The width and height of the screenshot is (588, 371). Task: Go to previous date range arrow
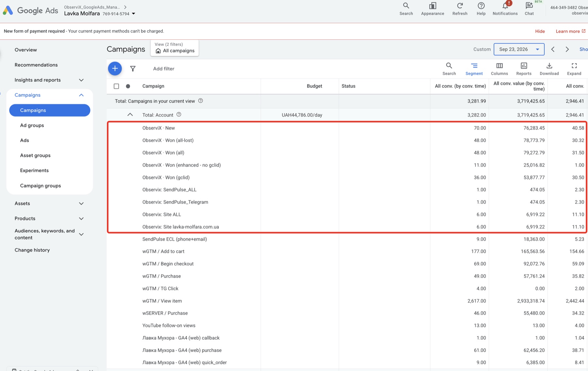click(x=553, y=49)
